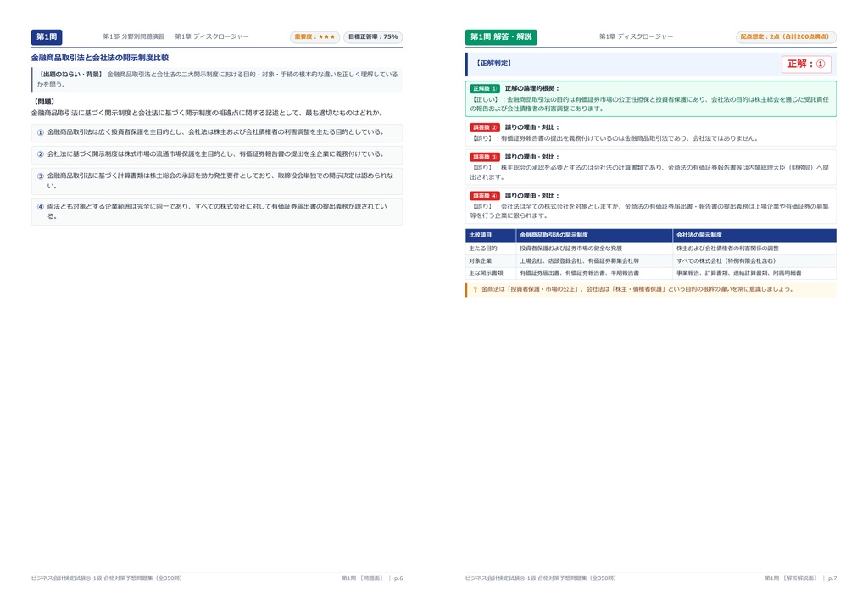Click footer page label 第1問 [解答解説面] p.7
Viewport: 868px width, 614px height.
(800, 578)
